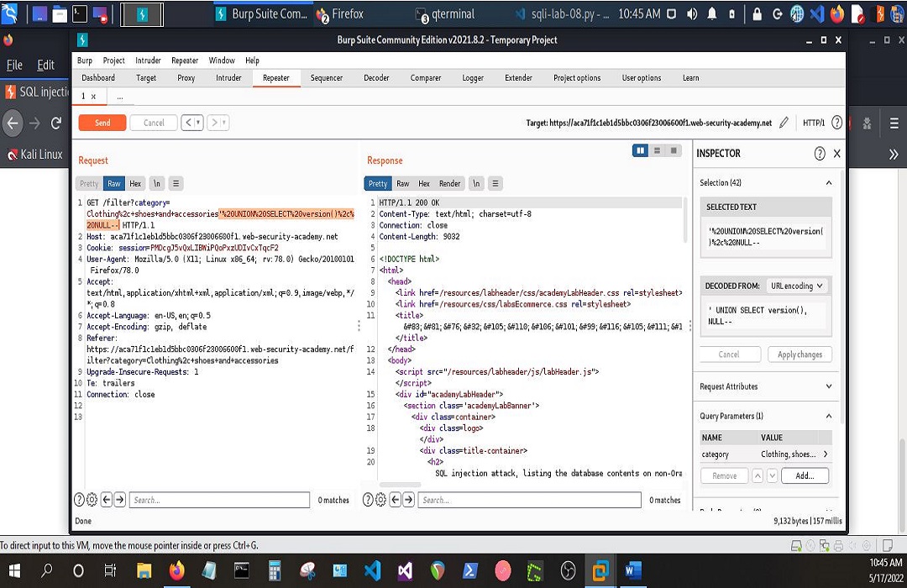Open response hamburger options menu
The height and width of the screenshot is (588, 907).
tap(495, 183)
